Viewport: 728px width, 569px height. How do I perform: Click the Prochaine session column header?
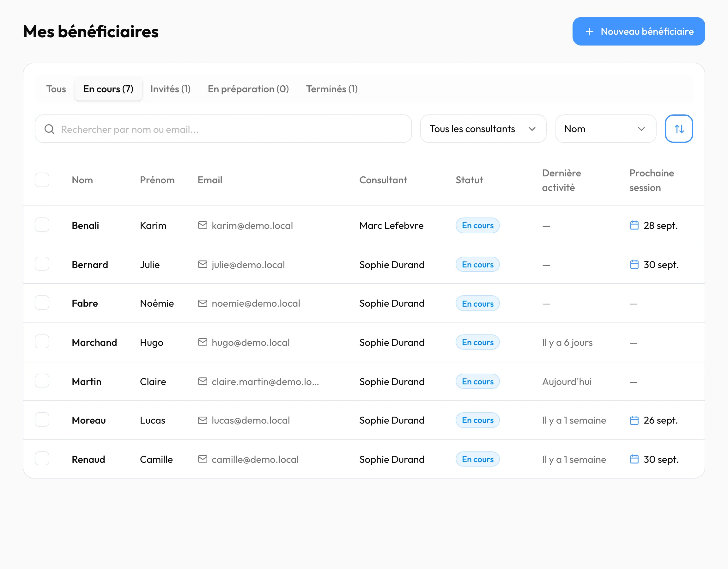[x=652, y=180]
